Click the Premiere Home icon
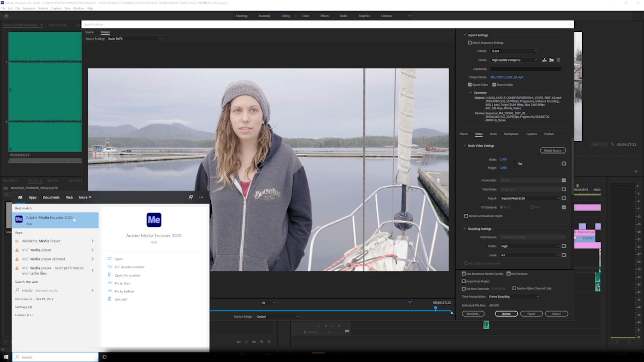 (x=6, y=16)
